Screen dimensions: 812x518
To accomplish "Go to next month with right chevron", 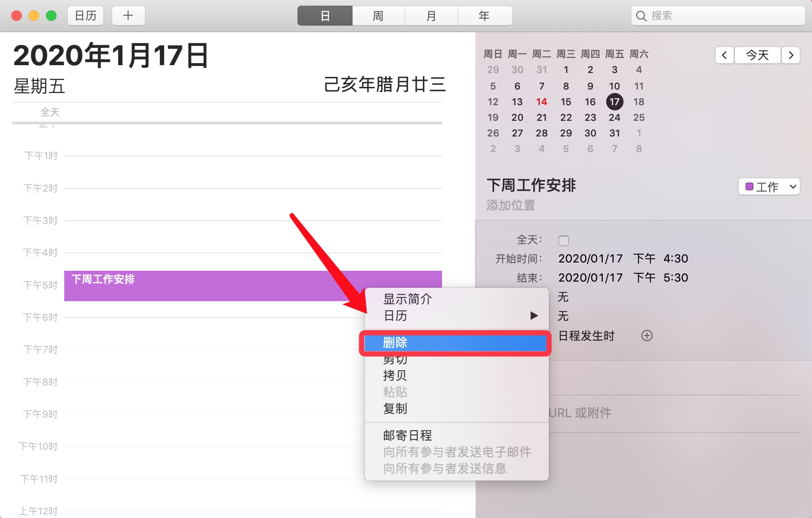I will 791,55.
